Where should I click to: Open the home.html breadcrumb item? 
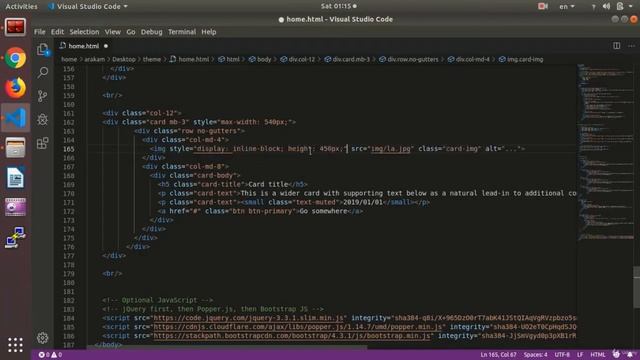(x=190, y=59)
